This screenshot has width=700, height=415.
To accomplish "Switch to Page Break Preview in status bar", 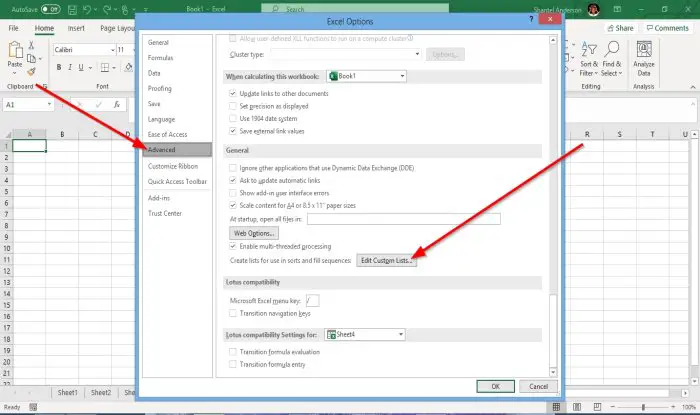I will coord(597,407).
